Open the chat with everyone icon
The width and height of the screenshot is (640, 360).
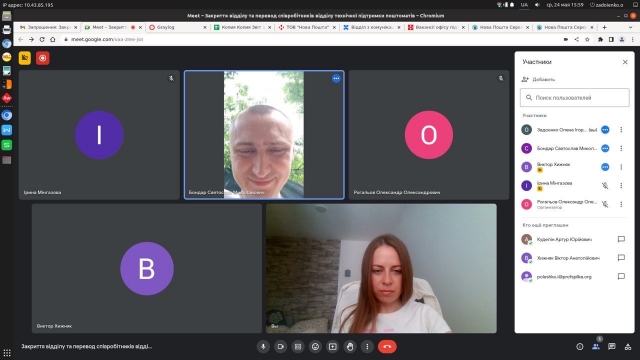point(611,347)
